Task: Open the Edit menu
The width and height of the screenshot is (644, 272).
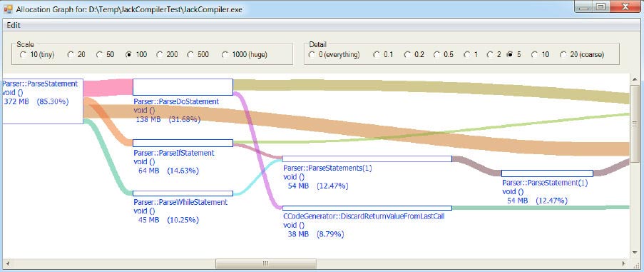Action: [14, 25]
